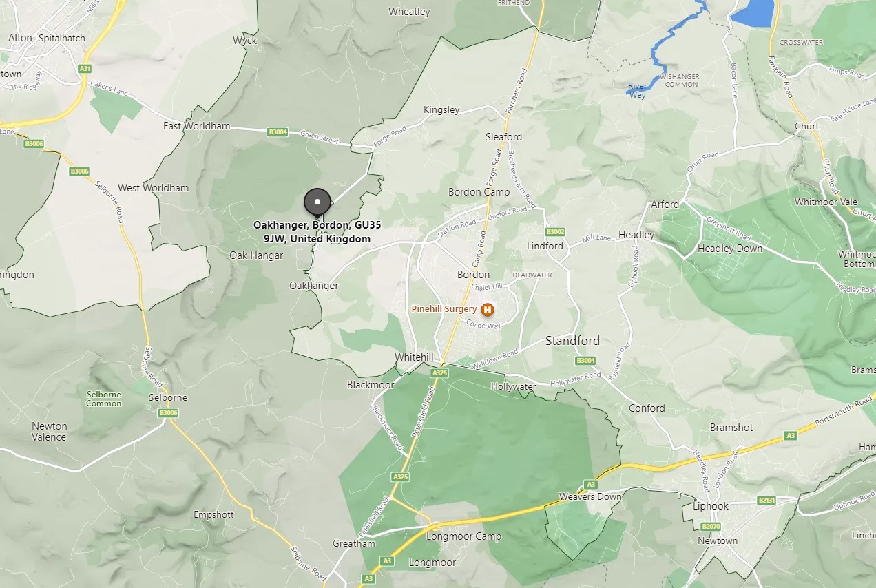Click the Selborne Common park label
This screenshot has height=588, width=876.
point(103,399)
